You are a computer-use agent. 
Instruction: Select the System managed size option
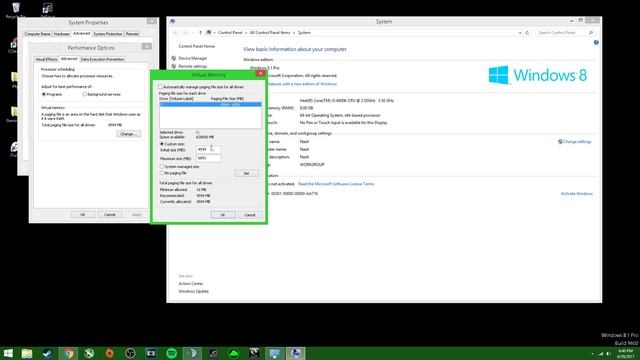(x=162, y=167)
